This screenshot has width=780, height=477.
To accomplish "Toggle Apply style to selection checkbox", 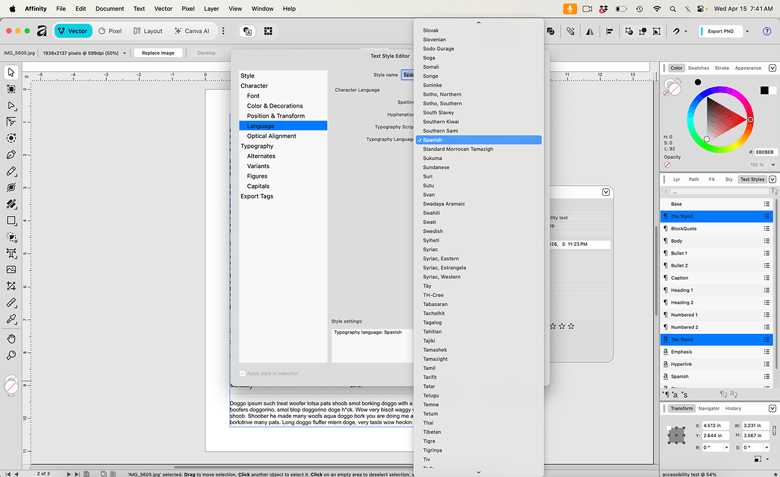I will (x=242, y=374).
